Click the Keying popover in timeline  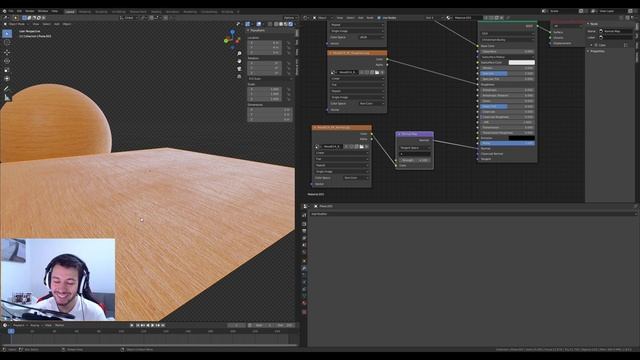[36, 325]
